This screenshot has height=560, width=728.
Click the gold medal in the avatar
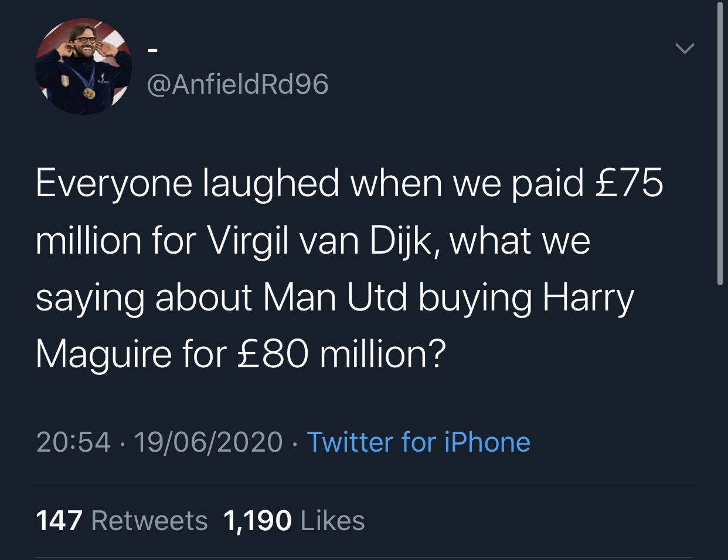[x=89, y=93]
